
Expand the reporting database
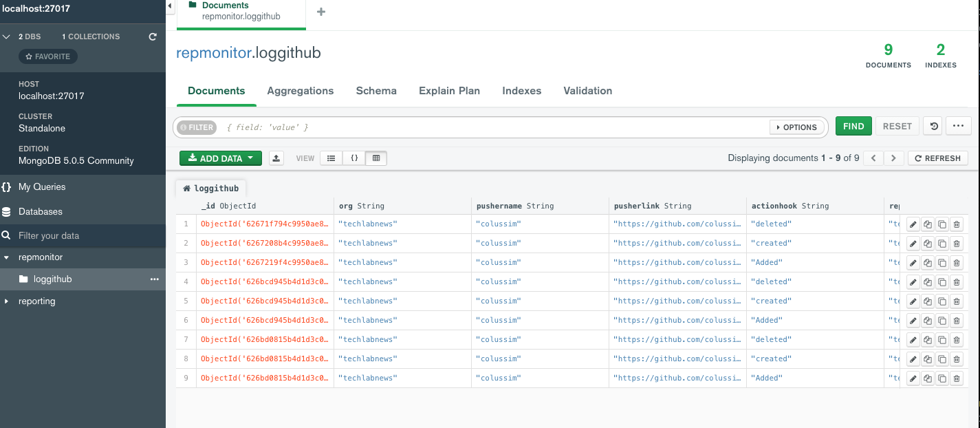pos(6,301)
